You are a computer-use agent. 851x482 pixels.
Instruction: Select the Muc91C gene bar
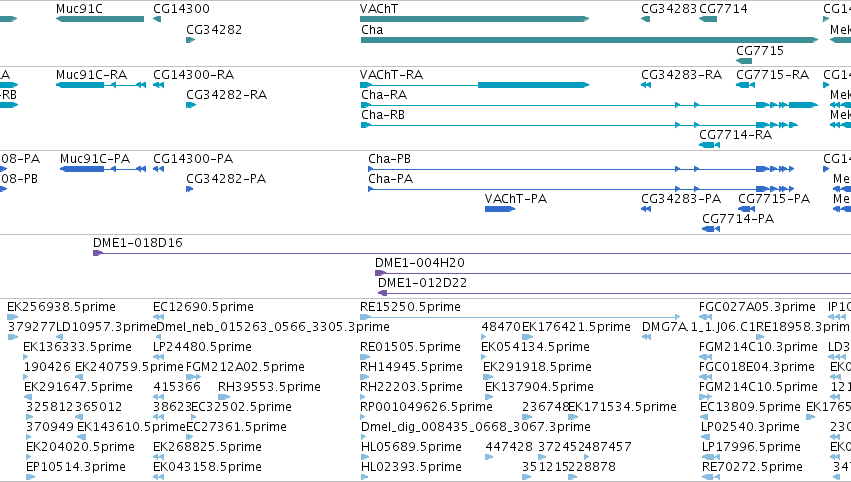point(100,19)
